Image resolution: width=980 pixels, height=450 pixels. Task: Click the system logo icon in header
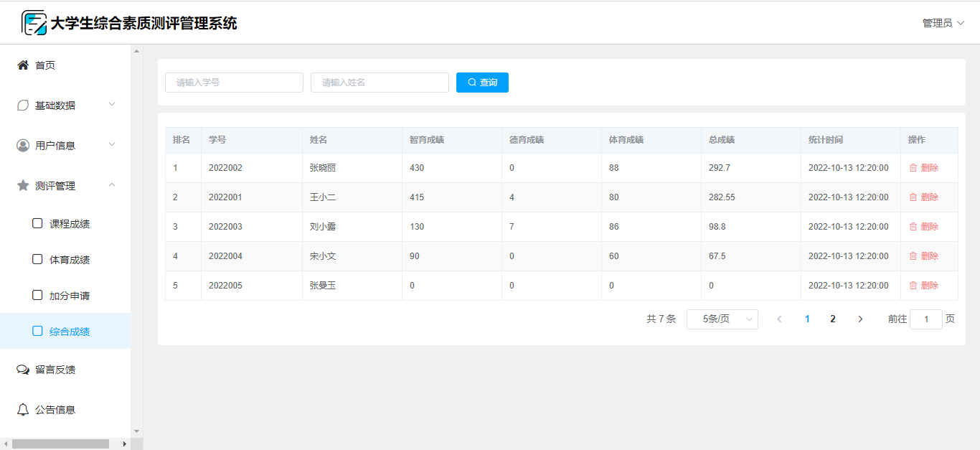(x=34, y=23)
